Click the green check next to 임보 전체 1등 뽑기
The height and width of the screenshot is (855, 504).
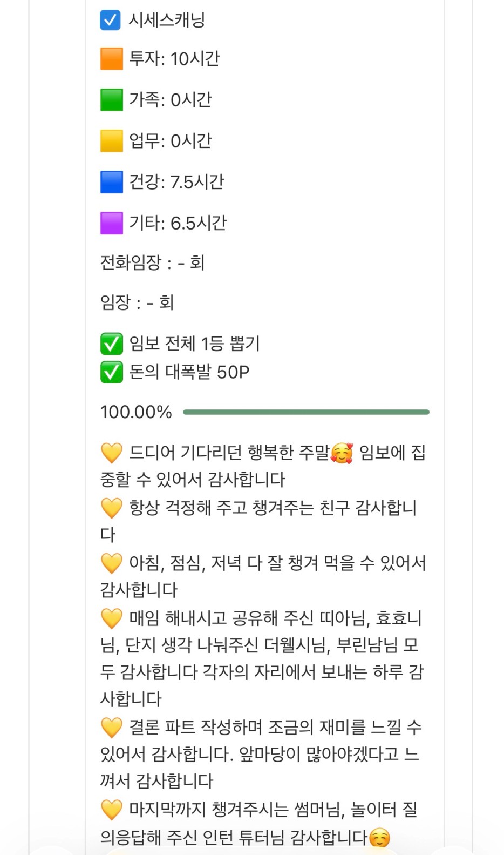coord(112,344)
